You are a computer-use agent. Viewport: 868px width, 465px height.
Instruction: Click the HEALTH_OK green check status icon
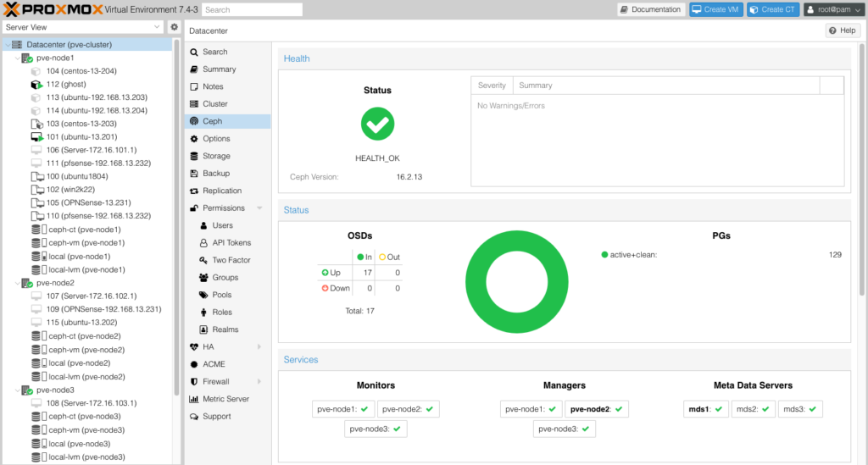pos(377,124)
